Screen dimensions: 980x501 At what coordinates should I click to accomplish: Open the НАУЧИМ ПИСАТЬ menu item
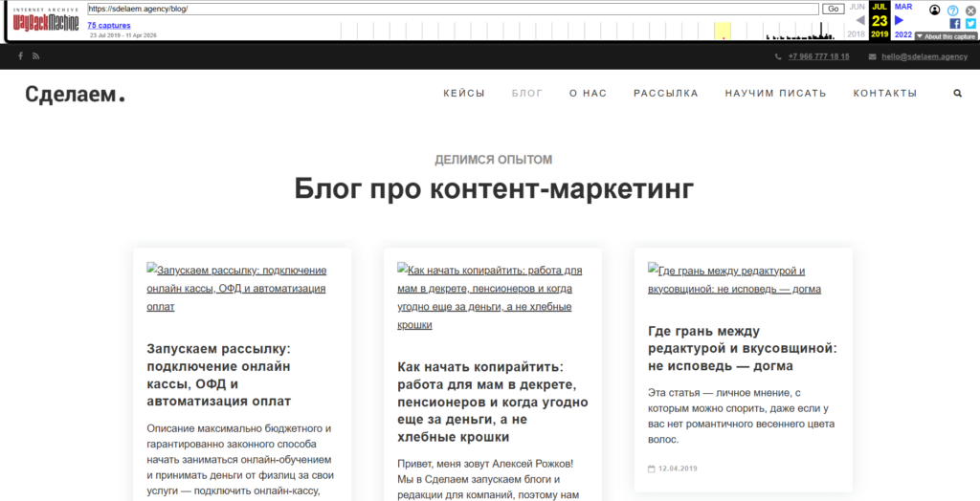(775, 93)
